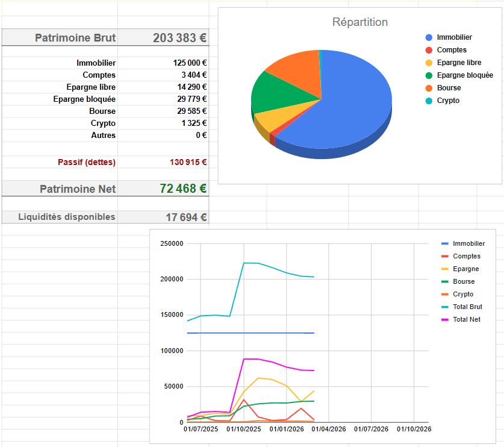This screenshot has width=504, height=447.
Task: Select the Patrimoine Brut value cell 203 383 €
Action: [x=179, y=38]
